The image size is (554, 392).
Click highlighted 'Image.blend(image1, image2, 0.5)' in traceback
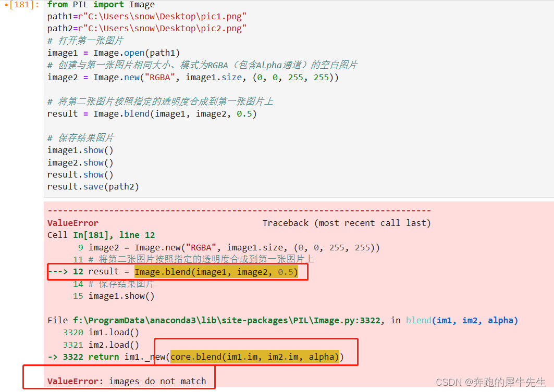[216, 272]
